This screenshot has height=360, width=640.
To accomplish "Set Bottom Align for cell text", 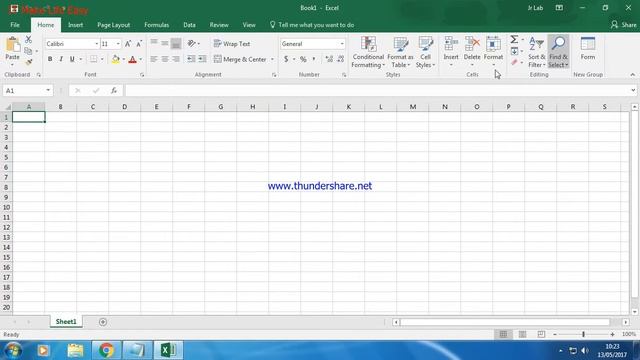I will pos(176,43).
